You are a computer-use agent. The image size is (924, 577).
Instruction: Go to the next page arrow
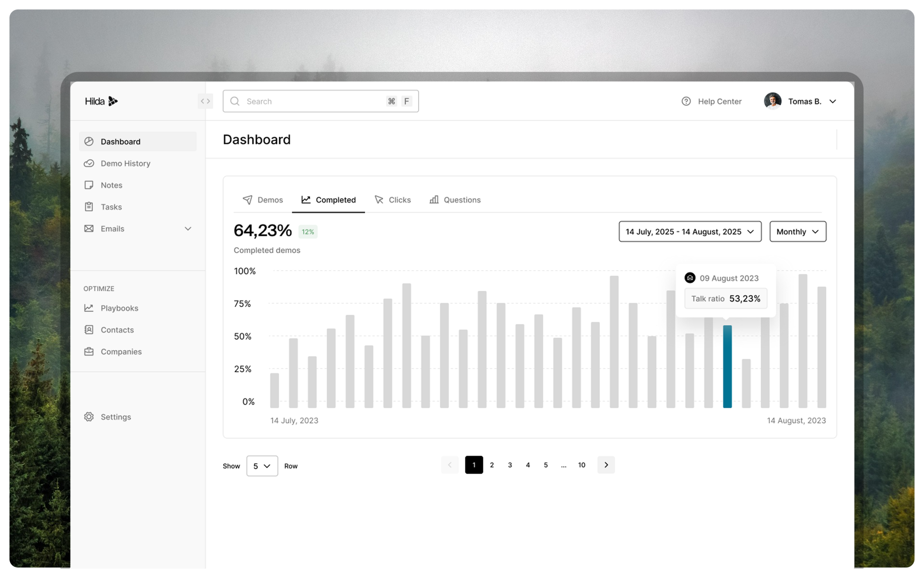coord(606,465)
